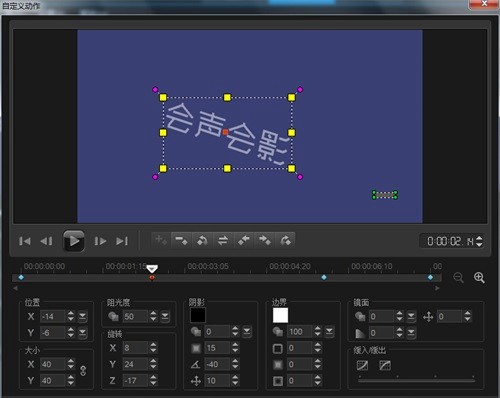Open ease options beside mirror fade value

pos(411,332)
